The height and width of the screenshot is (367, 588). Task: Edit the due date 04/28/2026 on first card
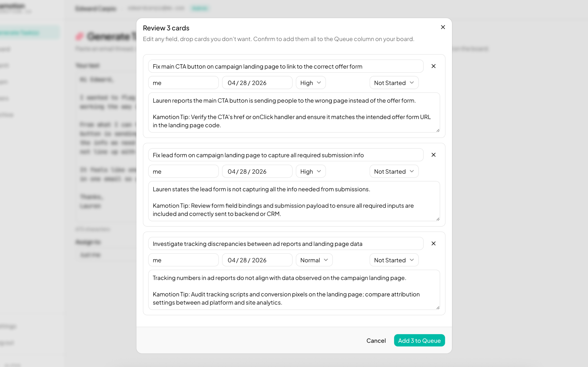[x=257, y=83]
